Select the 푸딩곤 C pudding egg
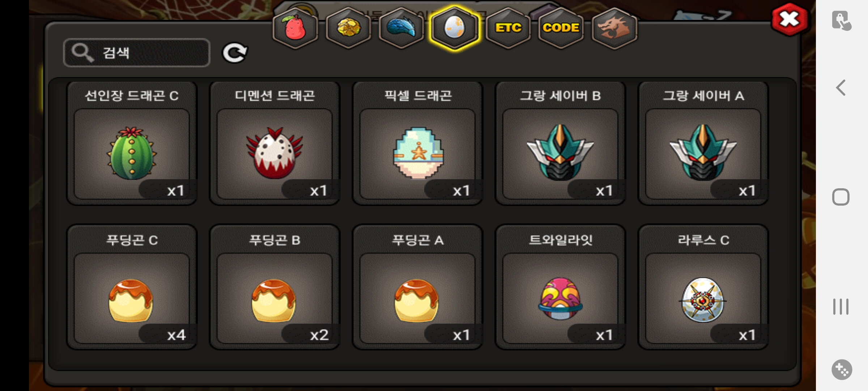868x391 pixels. tap(132, 287)
